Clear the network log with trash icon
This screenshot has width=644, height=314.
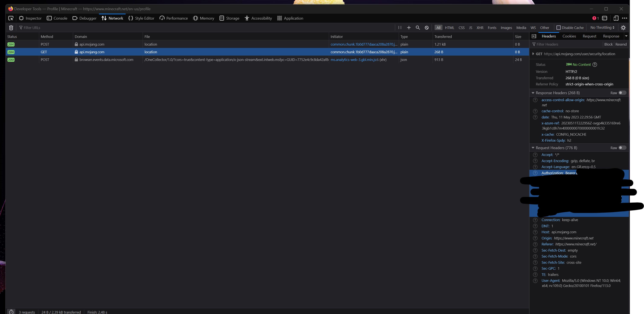pos(11,28)
